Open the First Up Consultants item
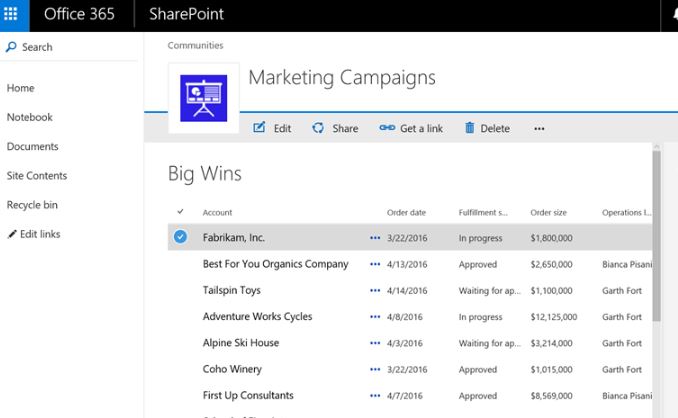This screenshot has width=678, height=418. (248, 396)
